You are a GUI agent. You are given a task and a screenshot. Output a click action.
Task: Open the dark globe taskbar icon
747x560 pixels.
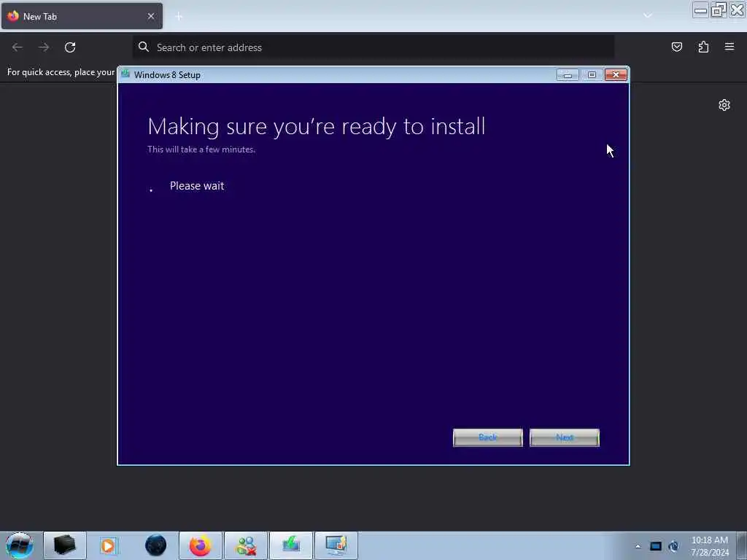coord(155,545)
